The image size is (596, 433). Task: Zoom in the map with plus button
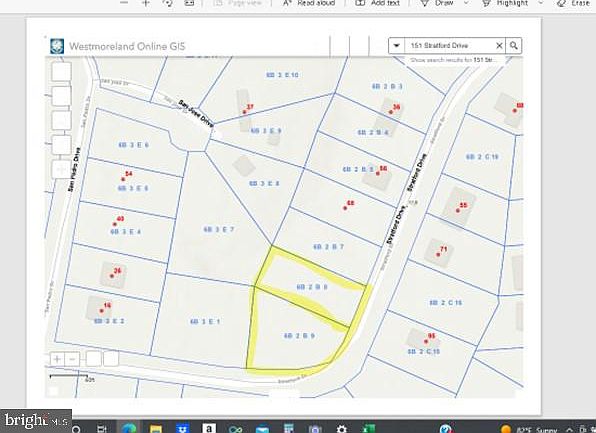click(x=57, y=359)
